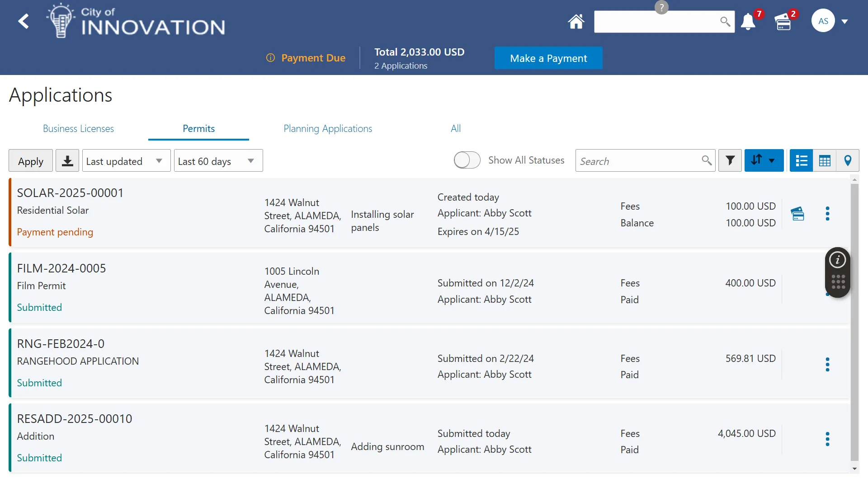Expand the Last 60 days dropdown
This screenshot has height=488, width=868.
click(218, 161)
